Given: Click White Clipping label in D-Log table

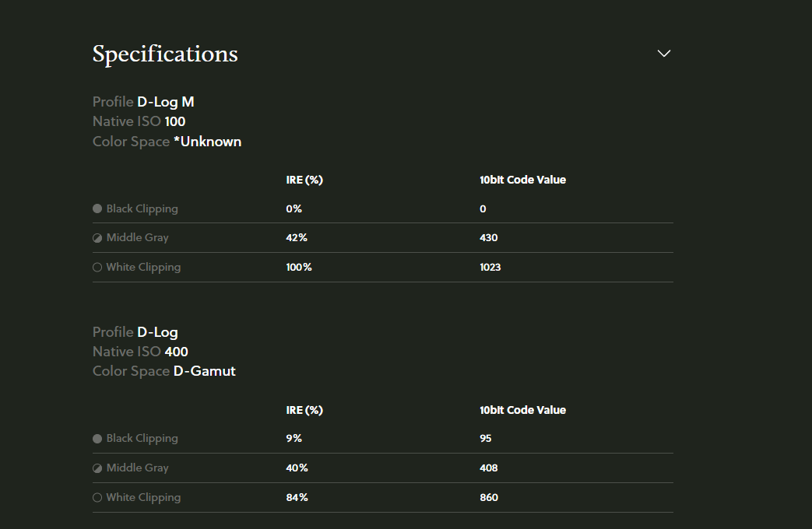Looking at the screenshot, I should coord(143,497).
